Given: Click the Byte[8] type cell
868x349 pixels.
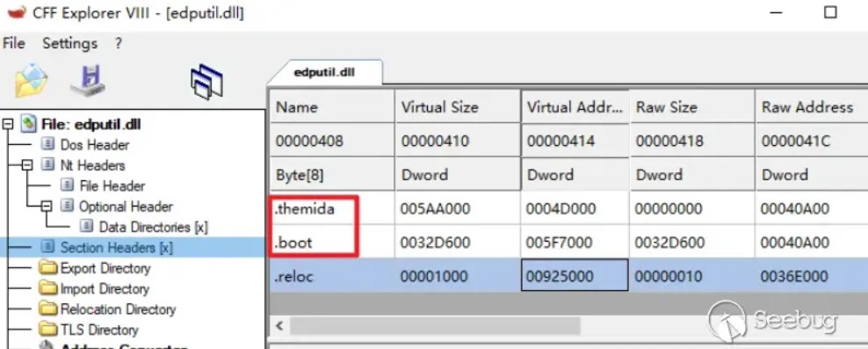Looking at the screenshot, I should pos(332,174).
